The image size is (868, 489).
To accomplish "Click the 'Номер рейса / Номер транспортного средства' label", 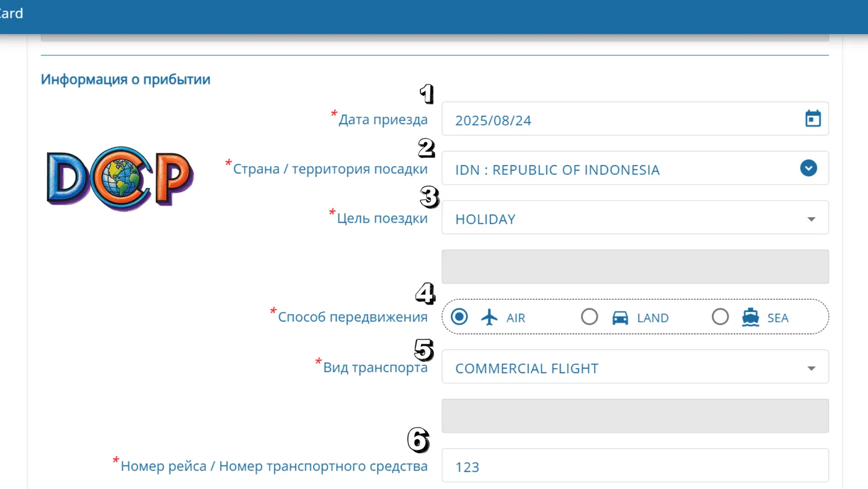I will click(x=274, y=466).
